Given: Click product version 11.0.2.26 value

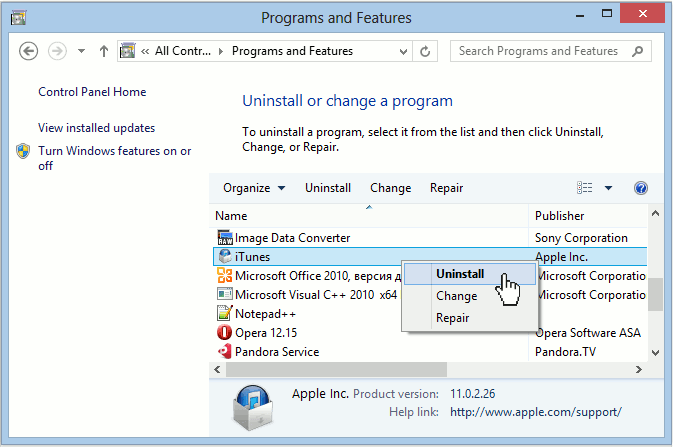Looking at the screenshot, I should point(473,394).
